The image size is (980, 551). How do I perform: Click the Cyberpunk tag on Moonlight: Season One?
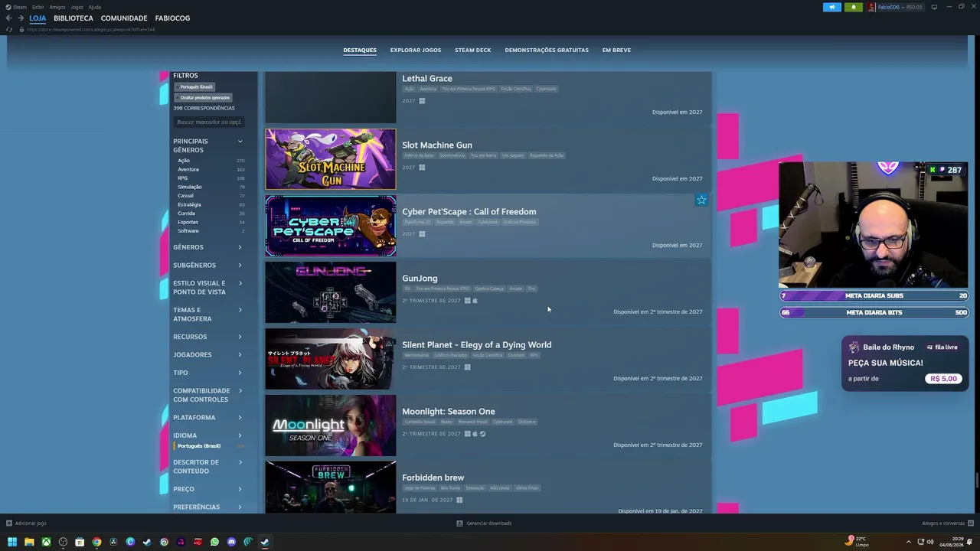(x=503, y=422)
